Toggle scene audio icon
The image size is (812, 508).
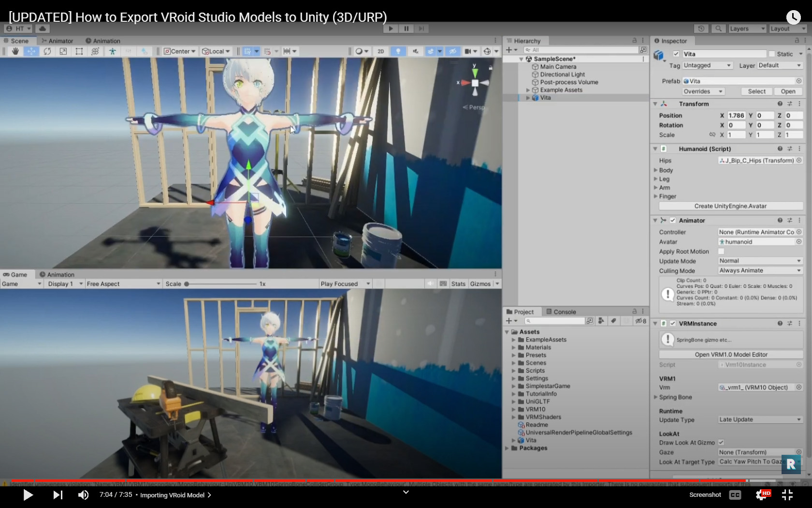[x=415, y=51]
